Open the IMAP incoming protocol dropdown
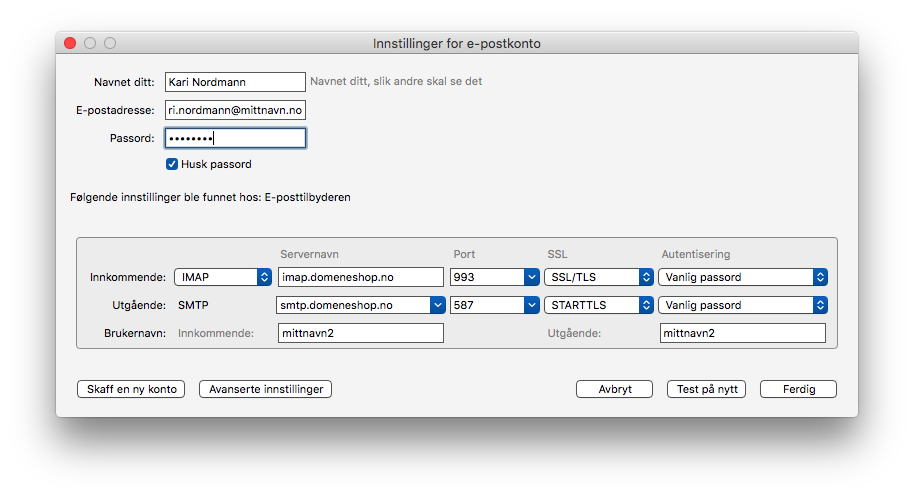The image size is (914, 497). 223,277
